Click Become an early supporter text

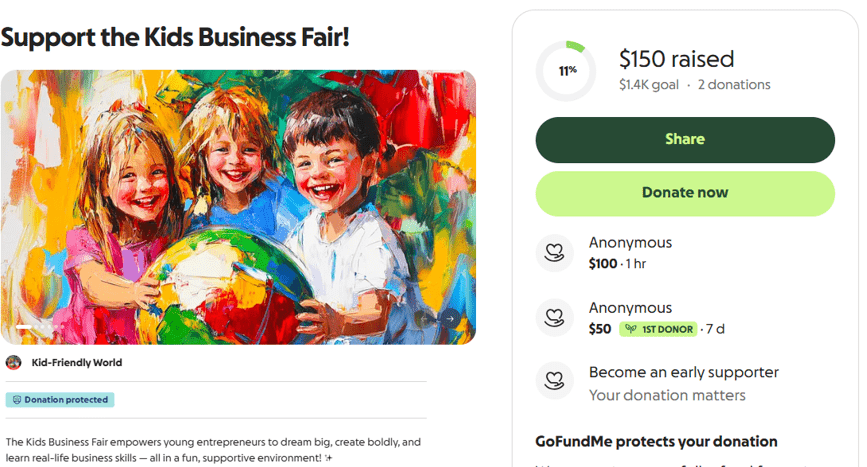coord(683,372)
